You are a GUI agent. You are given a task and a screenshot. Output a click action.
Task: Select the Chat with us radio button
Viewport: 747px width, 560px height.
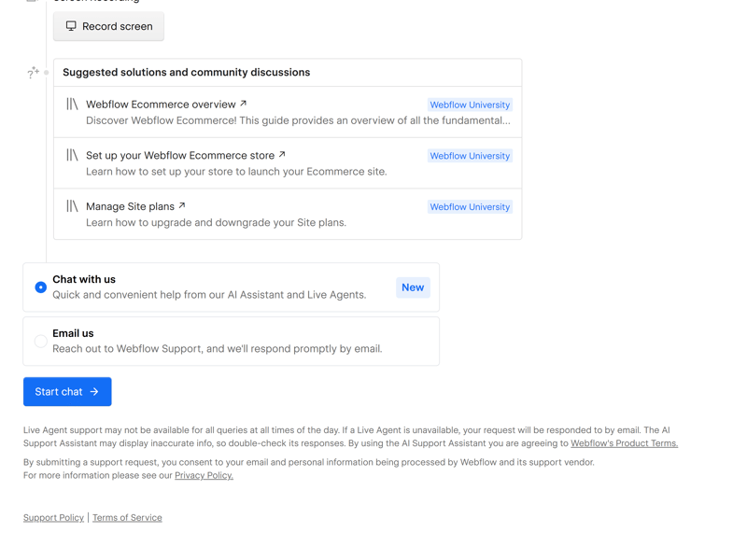41,287
